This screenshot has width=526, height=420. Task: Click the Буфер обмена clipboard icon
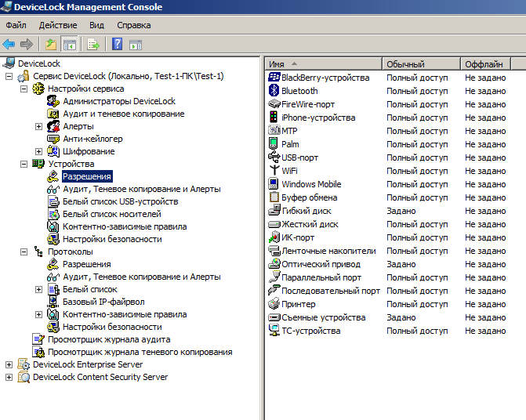pyautogui.click(x=274, y=197)
